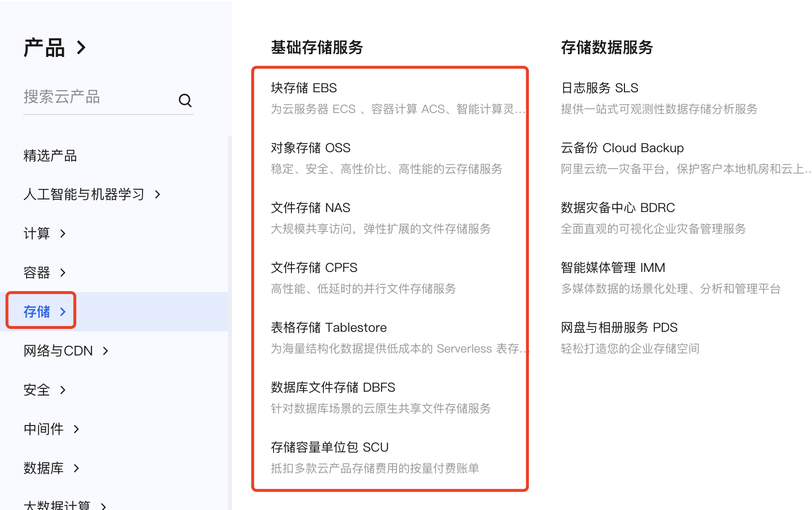
Task: Expand the 容器 category chevron
Action: click(62, 272)
